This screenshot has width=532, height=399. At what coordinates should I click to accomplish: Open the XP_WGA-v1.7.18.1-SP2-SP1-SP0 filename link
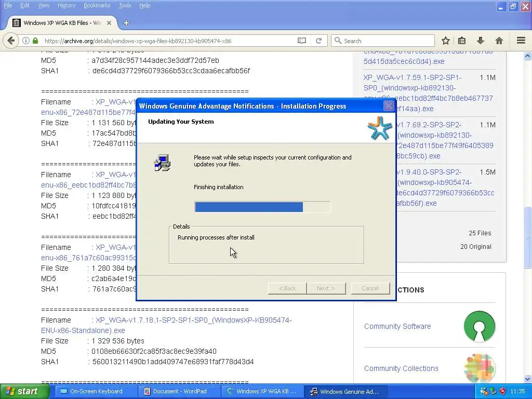[x=166, y=325]
